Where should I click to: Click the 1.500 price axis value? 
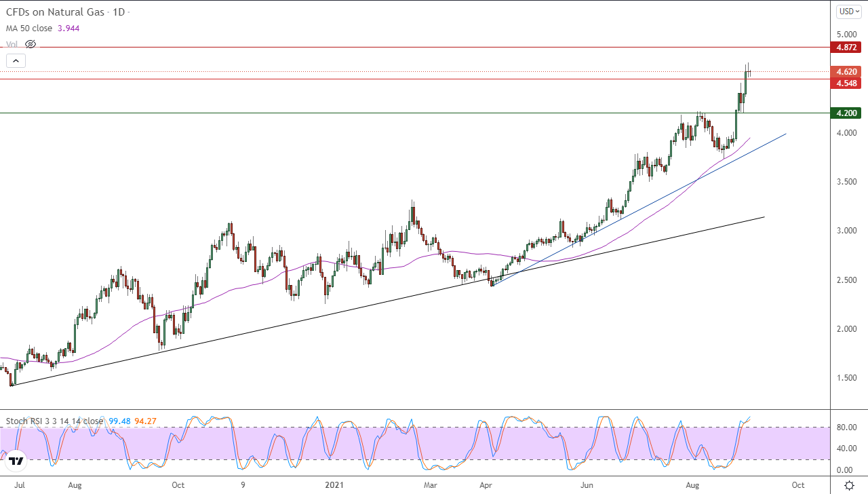click(x=846, y=378)
